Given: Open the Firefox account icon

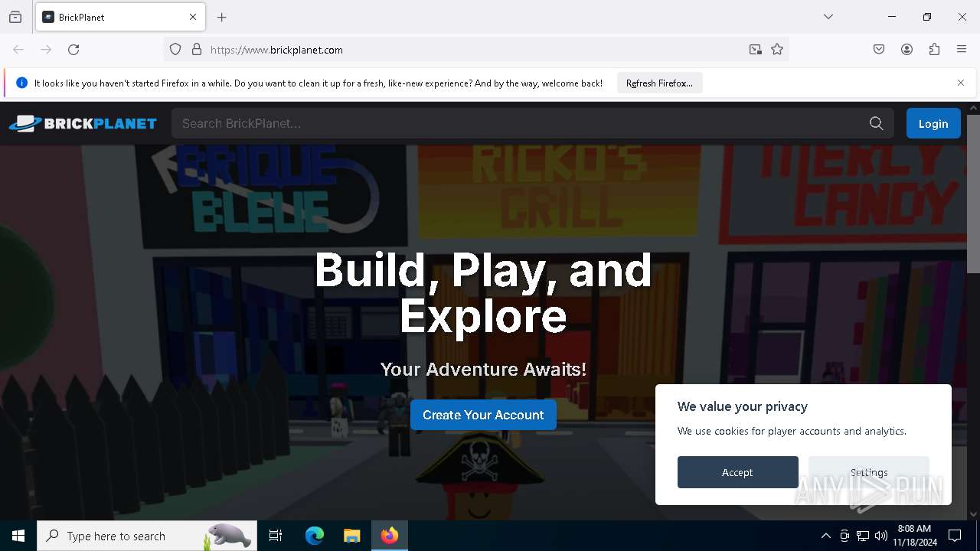Looking at the screenshot, I should click(906, 50).
